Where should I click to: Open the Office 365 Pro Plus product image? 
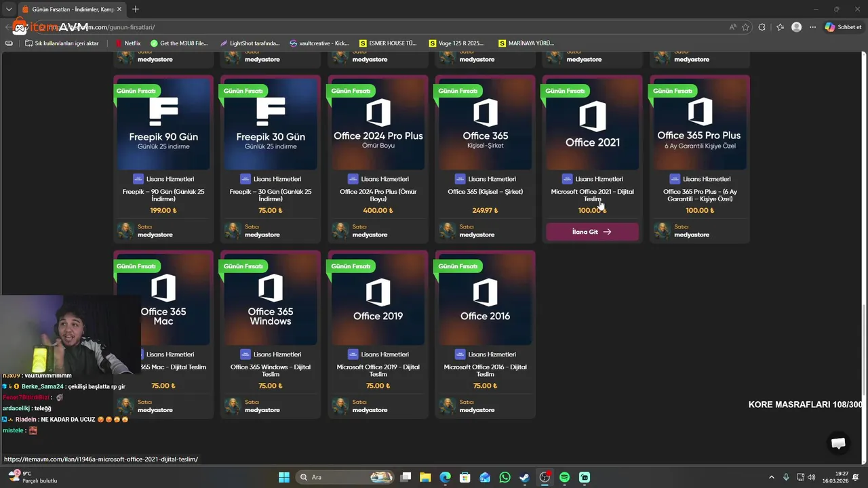point(699,123)
